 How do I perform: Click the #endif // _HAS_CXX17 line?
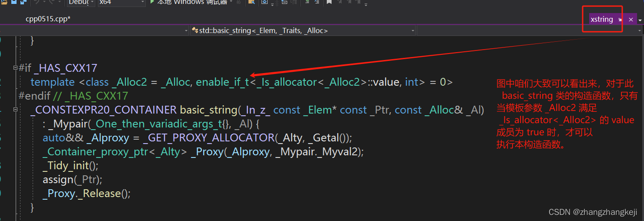(74, 96)
